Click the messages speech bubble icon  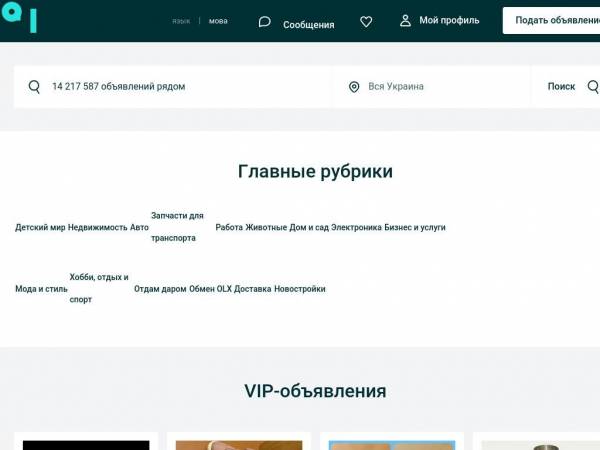pos(264,21)
